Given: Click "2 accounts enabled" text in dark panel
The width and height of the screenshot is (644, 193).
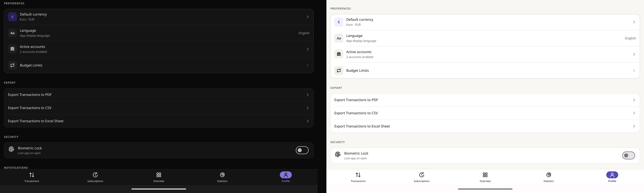Looking at the screenshot, I should click(x=33, y=52).
